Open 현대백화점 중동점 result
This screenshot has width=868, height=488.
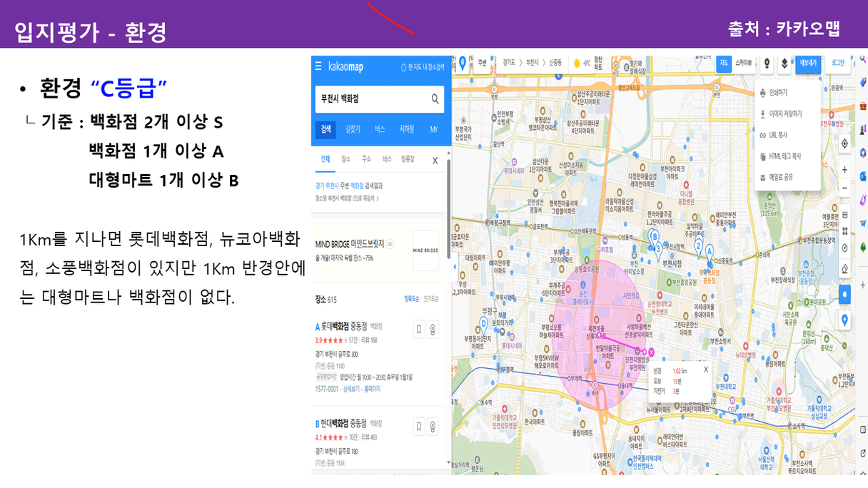345,423
